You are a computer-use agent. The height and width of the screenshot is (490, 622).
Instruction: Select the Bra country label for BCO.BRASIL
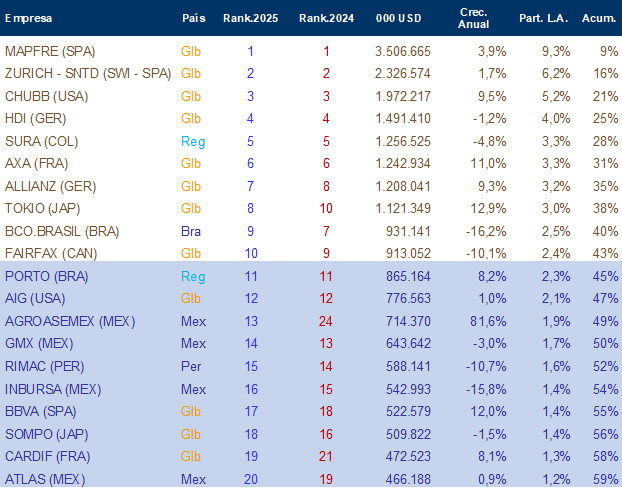point(191,231)
